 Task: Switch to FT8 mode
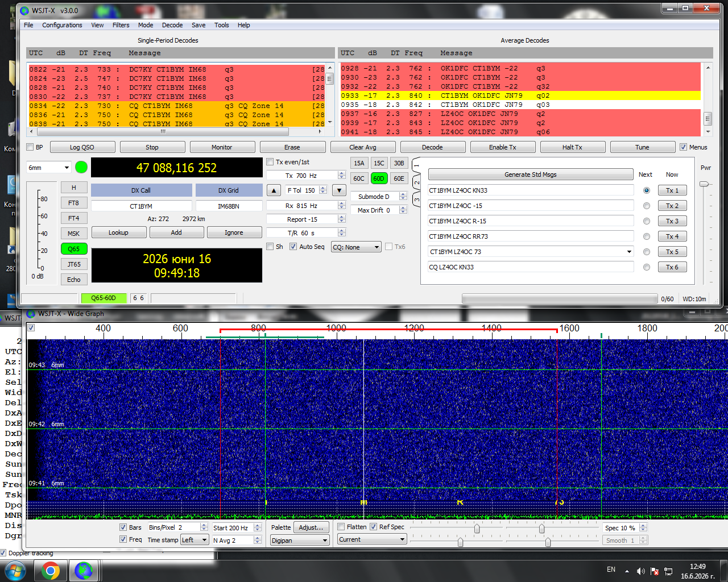(x=74, y=203)
